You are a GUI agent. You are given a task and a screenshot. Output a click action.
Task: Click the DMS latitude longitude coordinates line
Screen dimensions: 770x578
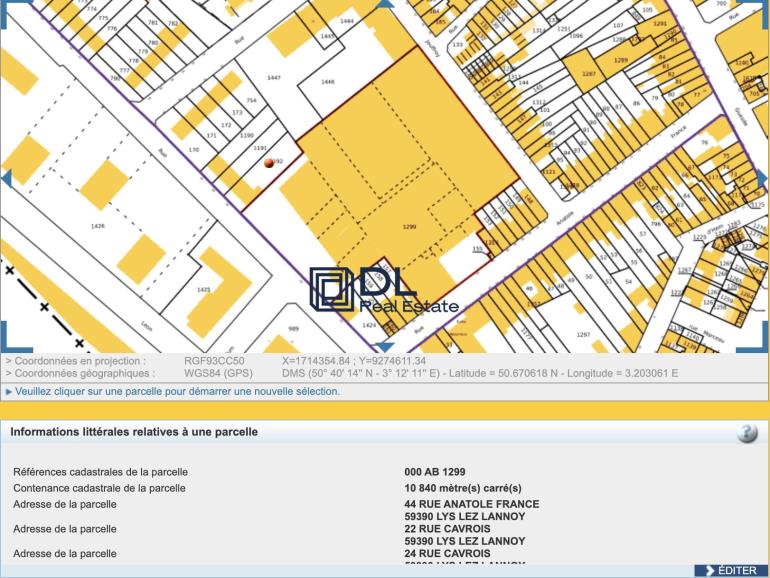point(480,373)
